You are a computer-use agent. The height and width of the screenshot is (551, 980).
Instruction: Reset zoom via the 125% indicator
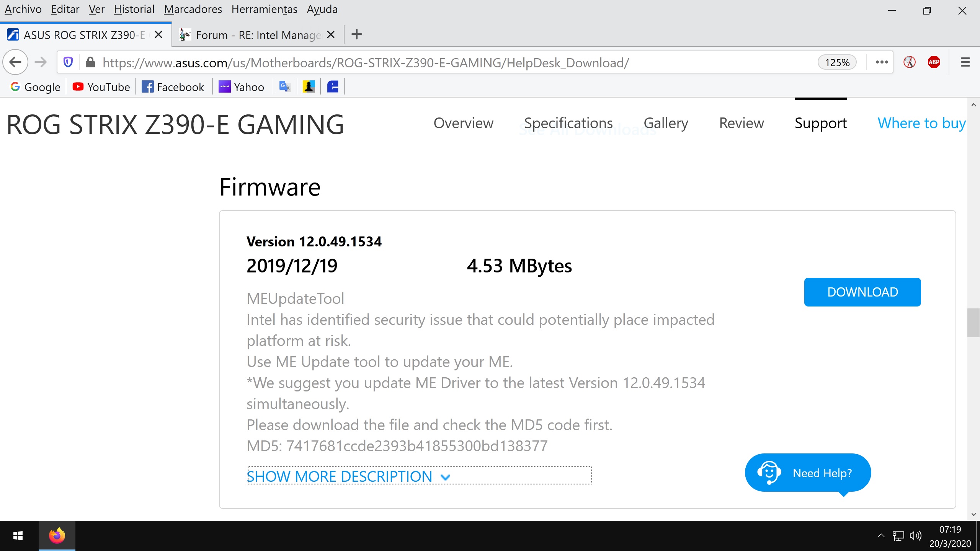837,62
